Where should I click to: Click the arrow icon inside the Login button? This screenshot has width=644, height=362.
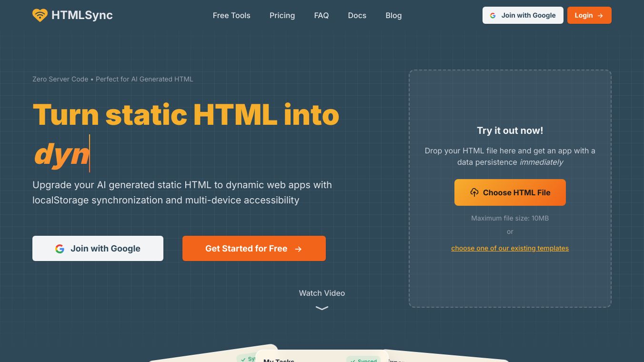coord(600,15)
